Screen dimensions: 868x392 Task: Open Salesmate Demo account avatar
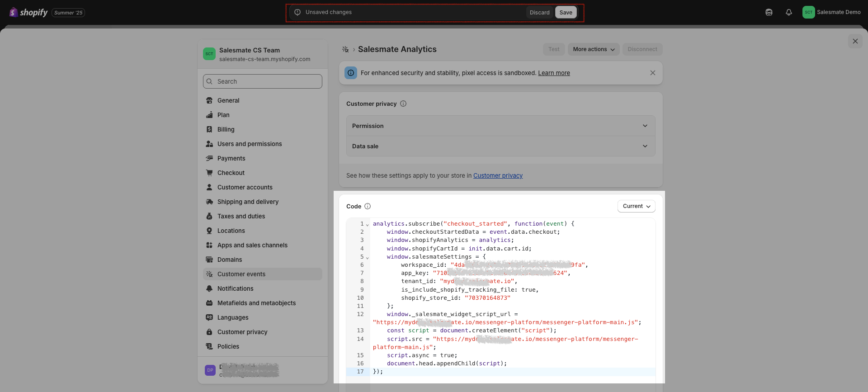point(809,12)
